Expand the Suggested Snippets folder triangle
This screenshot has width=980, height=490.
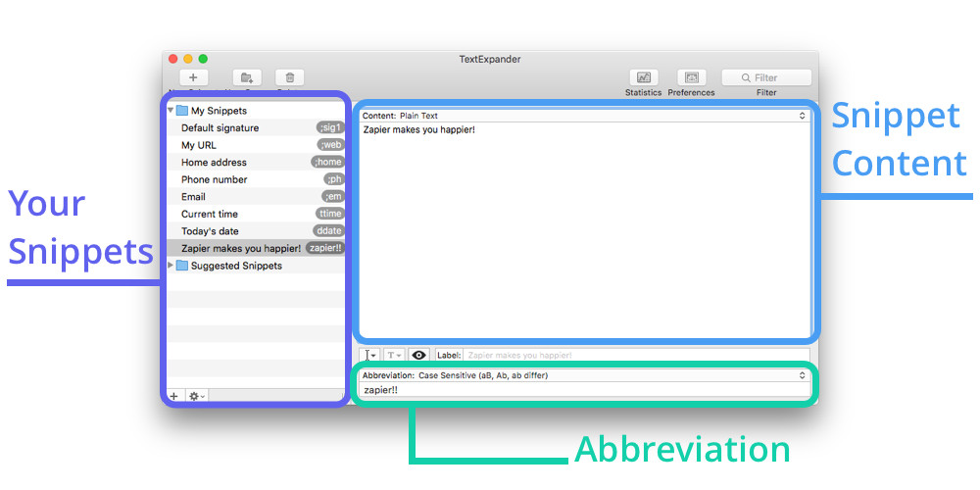pyautogui.click(x=171, y=265)
